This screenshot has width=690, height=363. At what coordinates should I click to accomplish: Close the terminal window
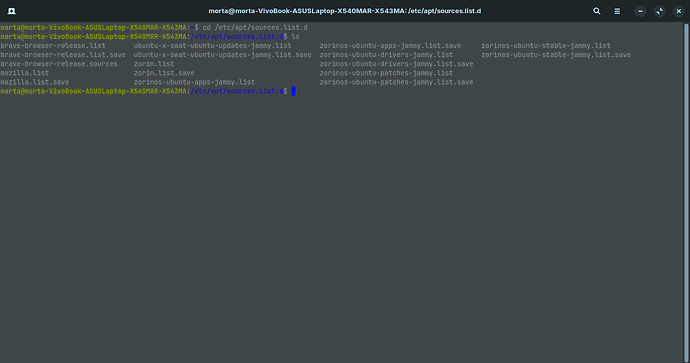[x=679, y=11]
